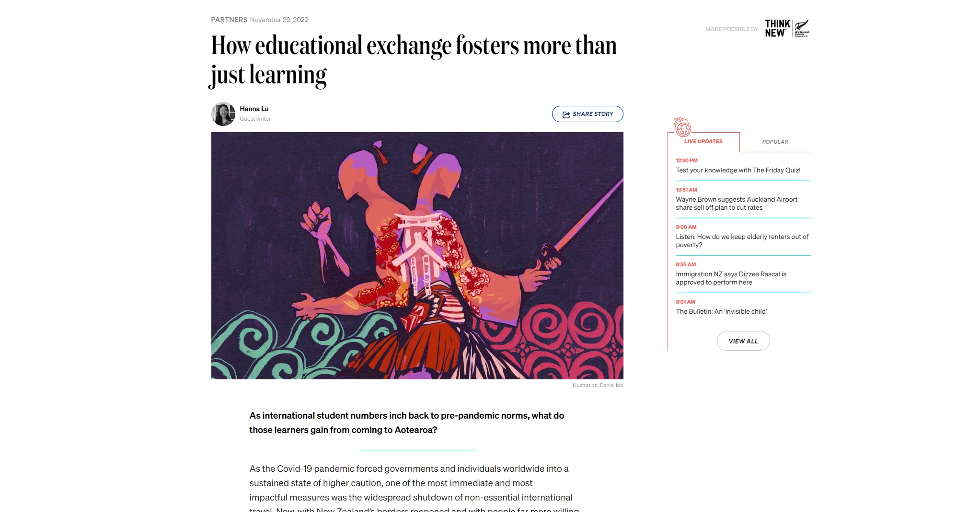Switch to the Popular tab
This screenshot has width=980, height=512.
[775, 142]
